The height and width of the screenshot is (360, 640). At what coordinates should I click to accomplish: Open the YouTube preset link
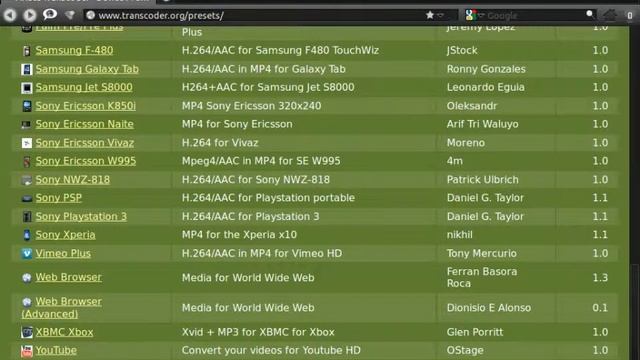56,350
